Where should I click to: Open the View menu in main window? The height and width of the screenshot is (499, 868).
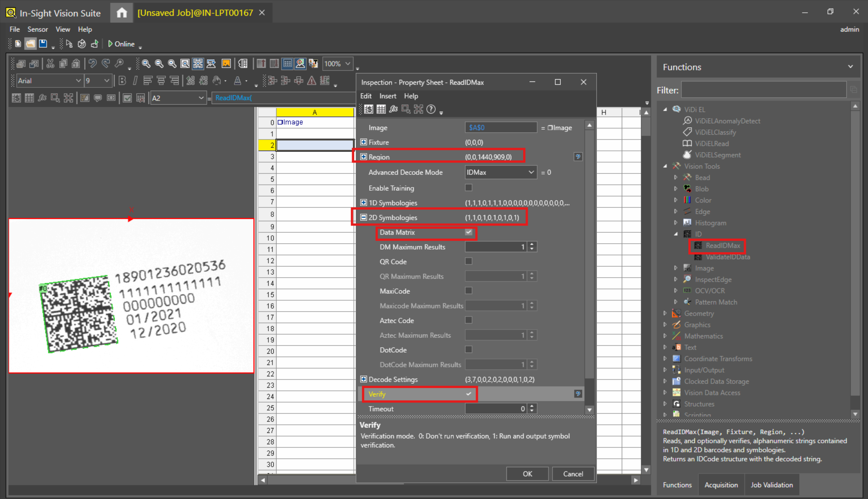click(x=62, y=29)
